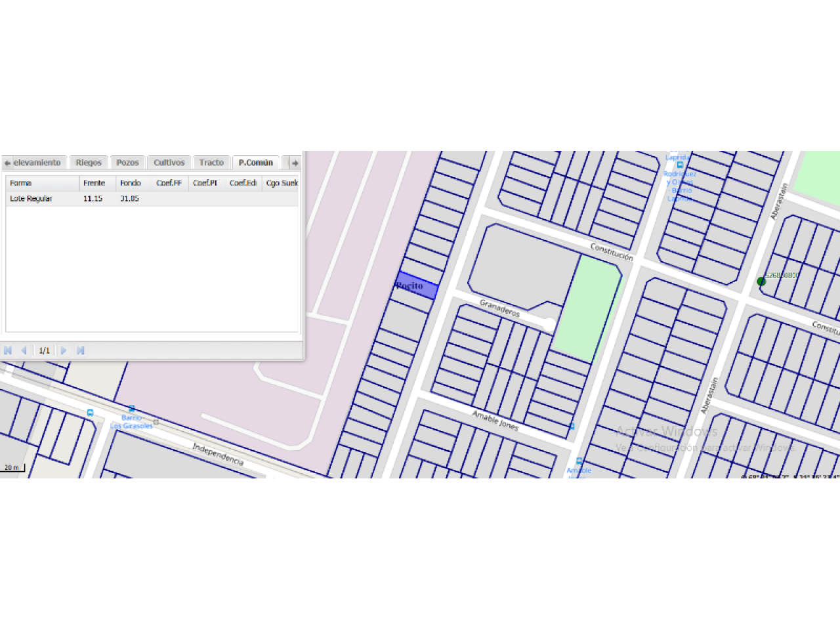Open the Tracto tab

click(x=211, y=163)
